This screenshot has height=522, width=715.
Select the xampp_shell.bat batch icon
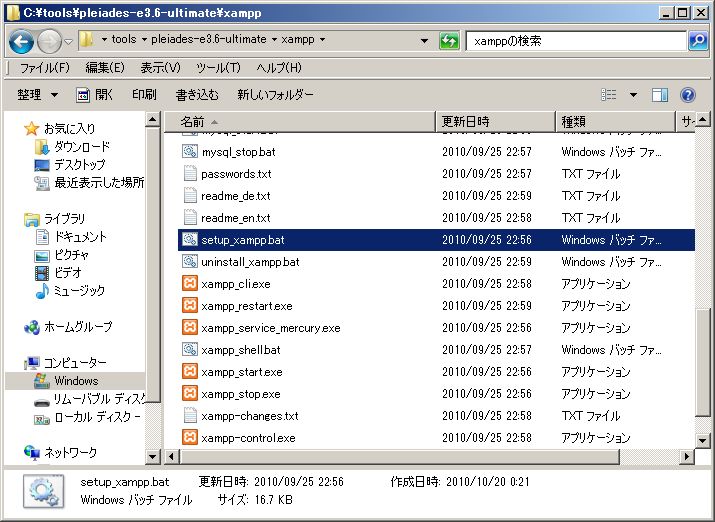click(190, 350)
